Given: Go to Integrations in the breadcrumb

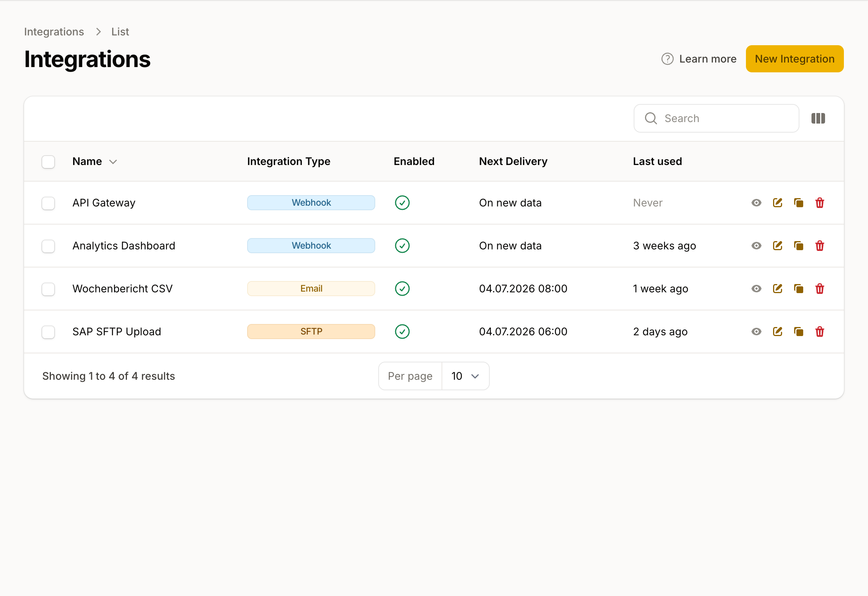Looking at the screenshot, I should (x=54, y=32).
